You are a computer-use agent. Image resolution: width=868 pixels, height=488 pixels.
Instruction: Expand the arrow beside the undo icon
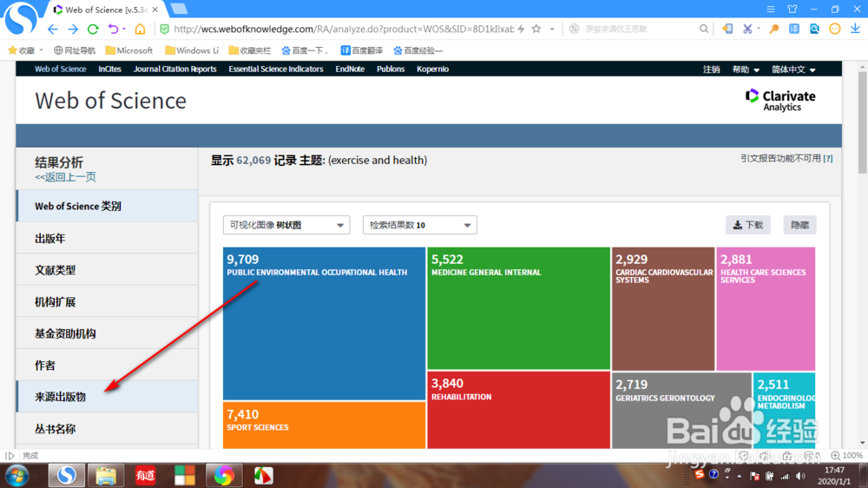point(124,29)
